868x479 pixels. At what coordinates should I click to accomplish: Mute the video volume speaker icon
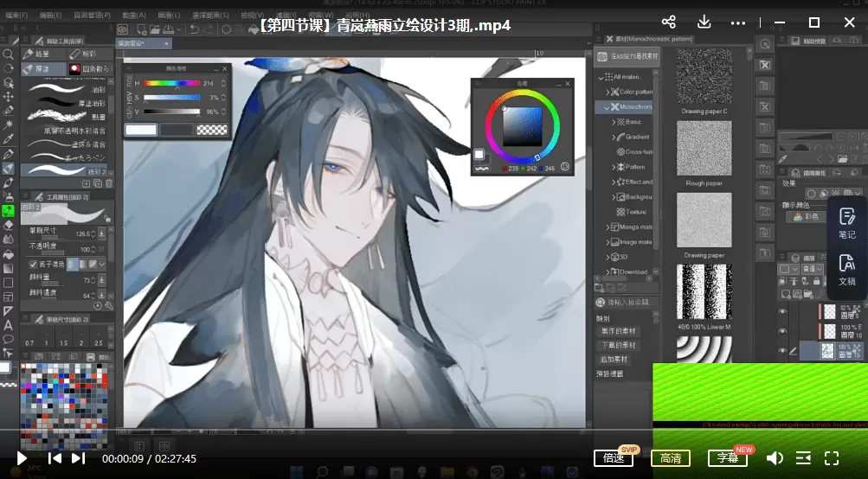[775, 458]
